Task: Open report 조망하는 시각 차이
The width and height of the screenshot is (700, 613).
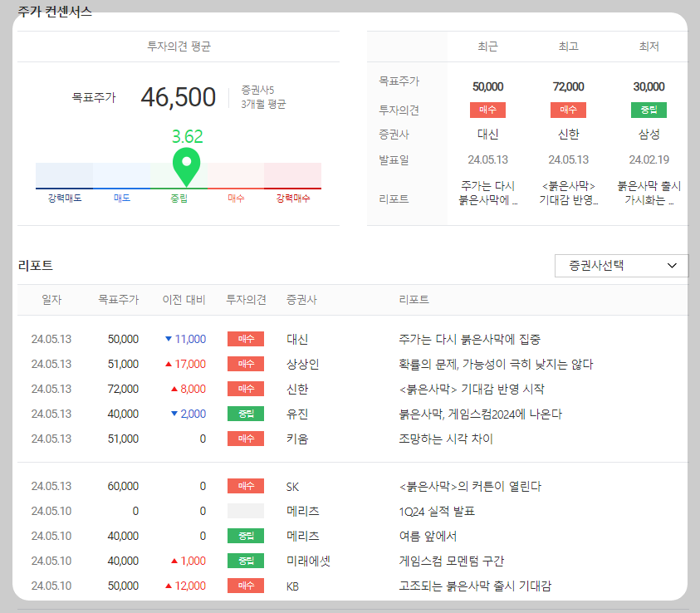Action: pyautogui.click(x=446, y=439)
